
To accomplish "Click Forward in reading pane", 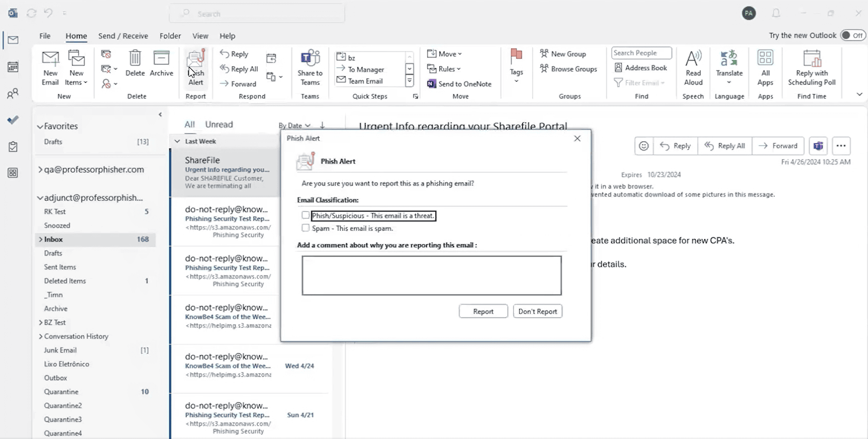I will click(778, 146).
